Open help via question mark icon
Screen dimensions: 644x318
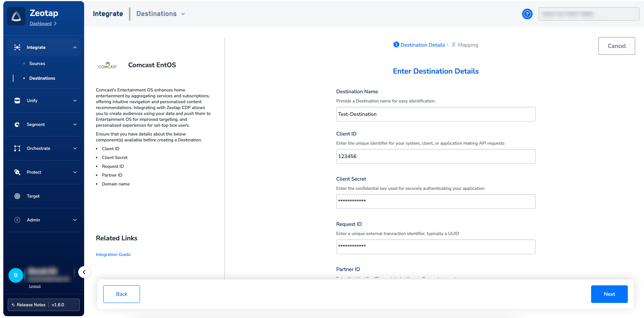coord(527,14)
